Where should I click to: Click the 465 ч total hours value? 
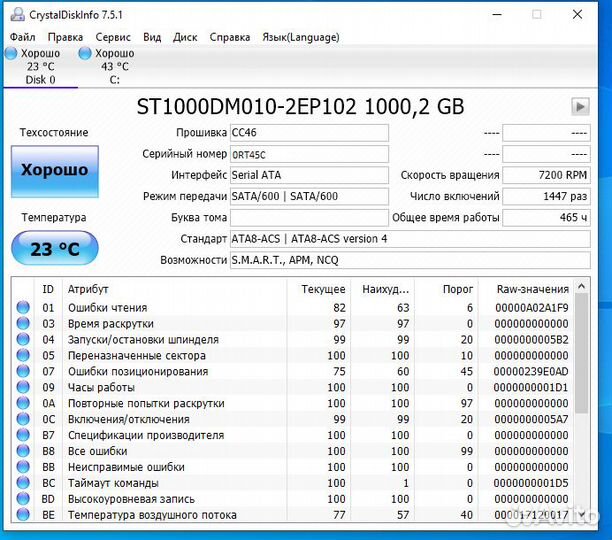(x=546, y=217)
